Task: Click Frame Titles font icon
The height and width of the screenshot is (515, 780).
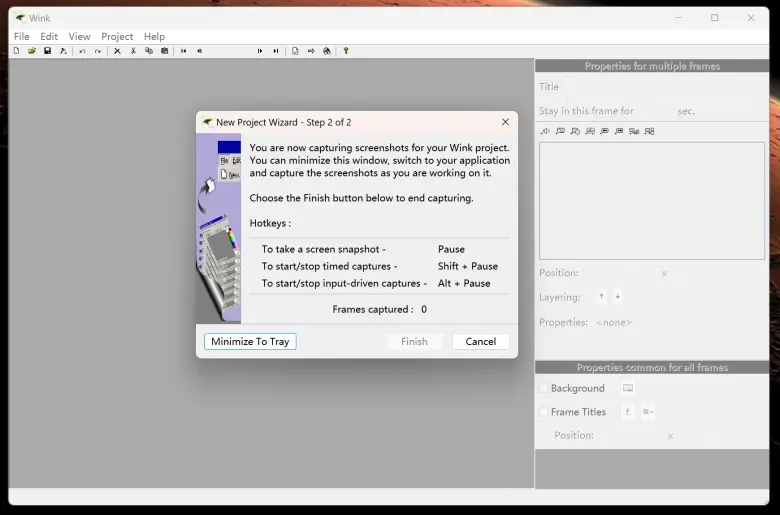Action: pos(628,412)
